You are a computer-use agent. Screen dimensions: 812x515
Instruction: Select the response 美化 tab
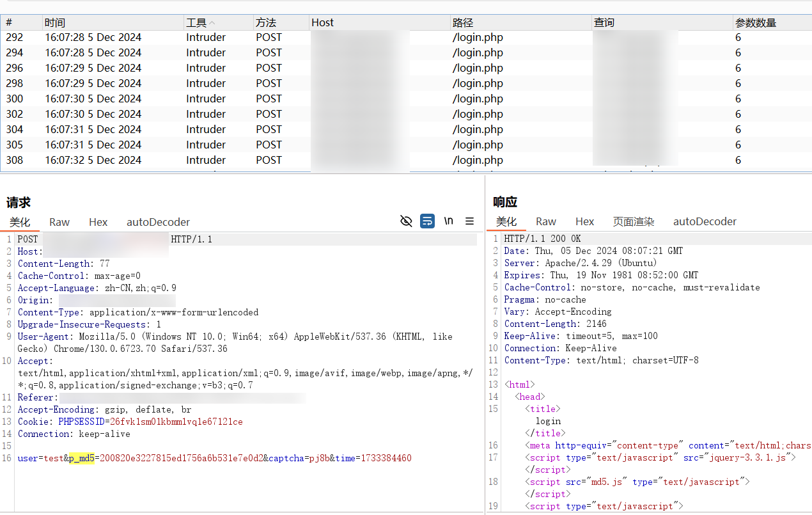(x=506, y=221)
